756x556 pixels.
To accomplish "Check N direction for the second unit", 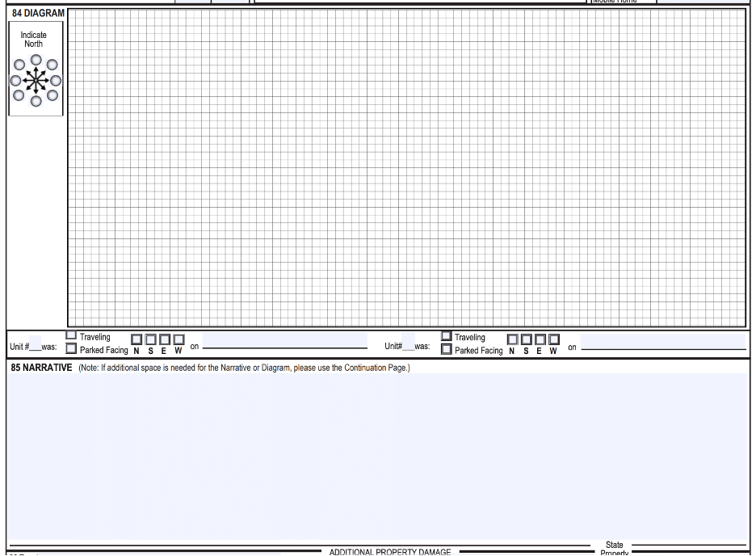I will pyautogui.click(x=513, y=339).
